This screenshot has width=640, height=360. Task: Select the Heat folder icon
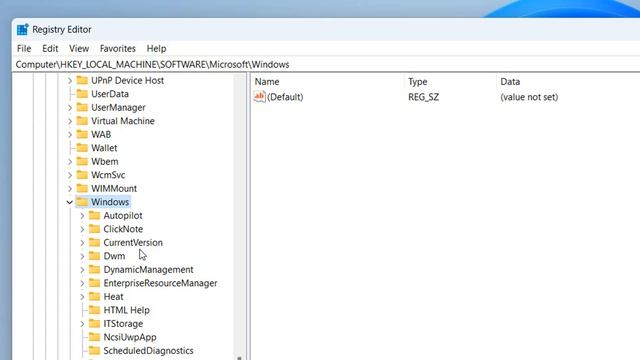tap(94, 296)
